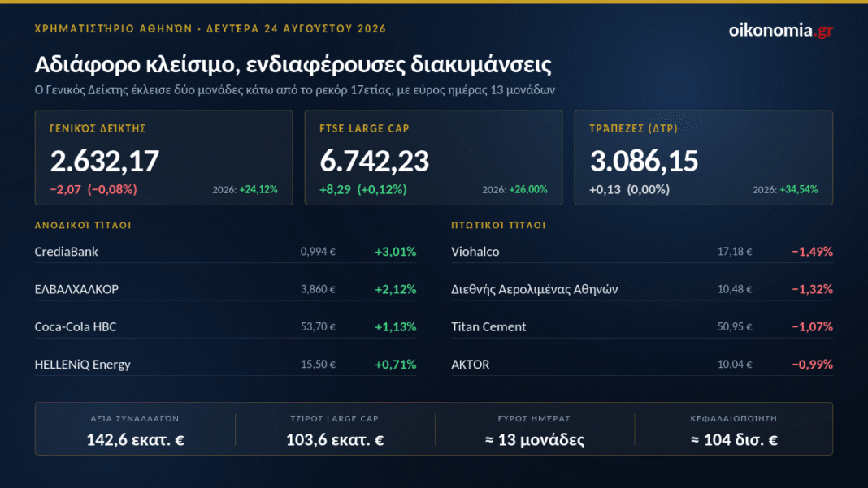The width and height of the screenshot is (868, 488).
Task: Click the 'Ανοδικοί τίτλοι' section heading
Action: (x=83, y=225)
